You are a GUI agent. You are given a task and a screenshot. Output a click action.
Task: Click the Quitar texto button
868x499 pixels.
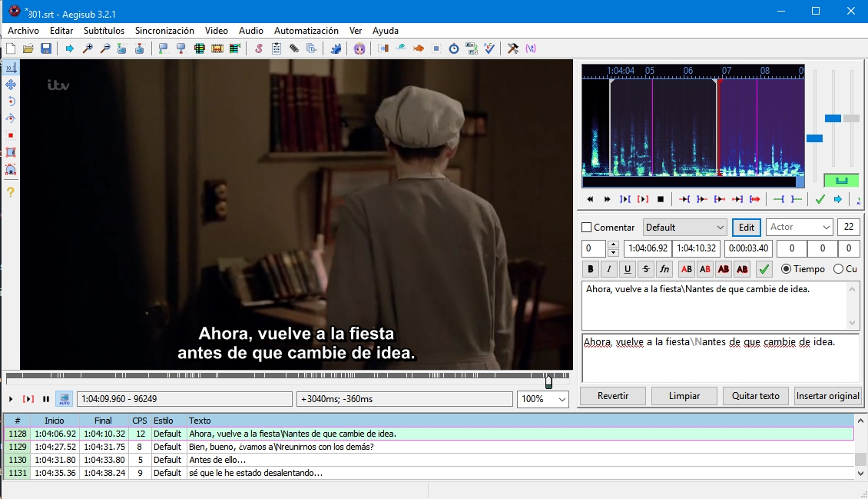coord(756,396)
